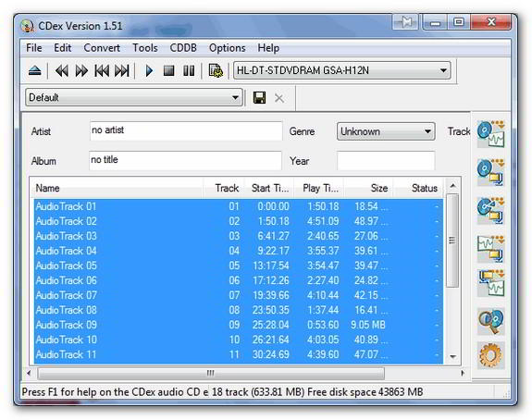
Task: Click the 30:24.69 start time cell
Action: tap(271, 355)
